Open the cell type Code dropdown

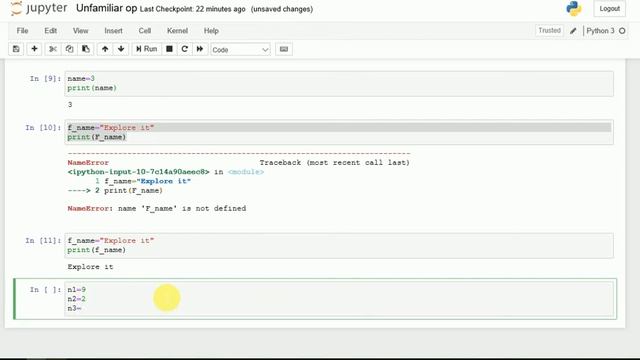pos(240,49)
